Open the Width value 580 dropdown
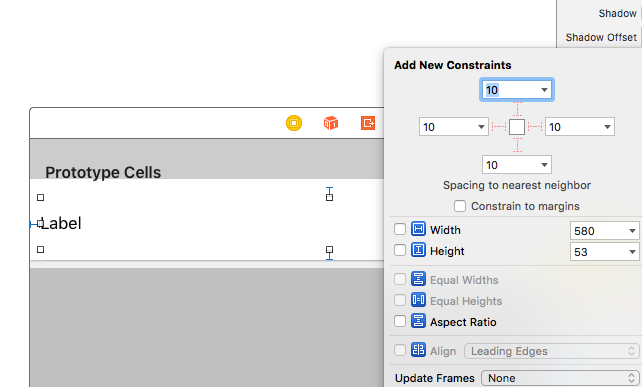The image size is (642, 387). tap(632, 231)
